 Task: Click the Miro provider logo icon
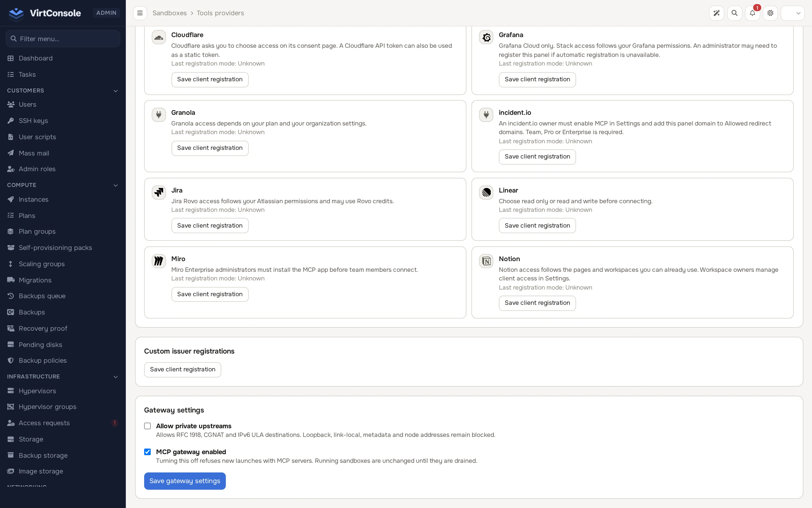[x=159, y=261]
